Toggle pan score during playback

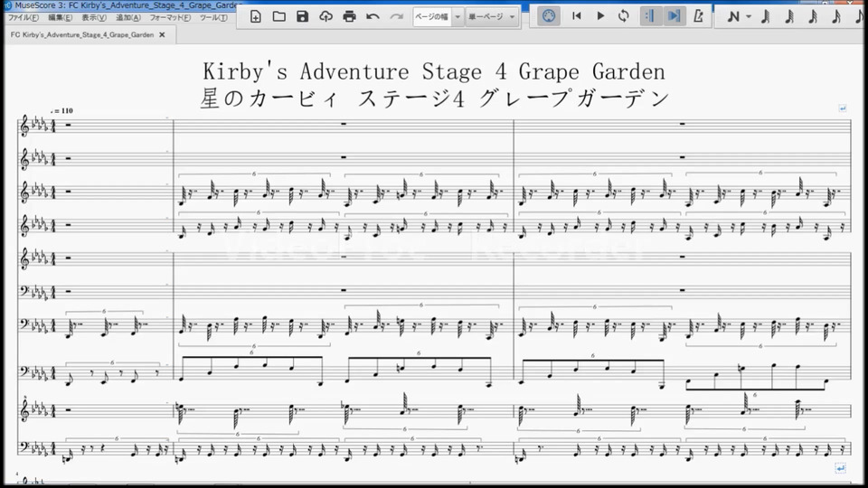pos(675,16)
